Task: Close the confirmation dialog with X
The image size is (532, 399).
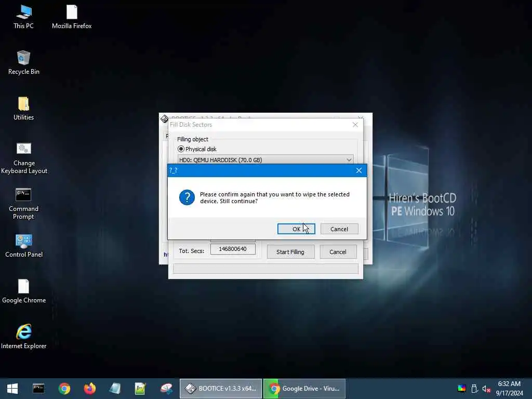Action: tap(359, 170)
